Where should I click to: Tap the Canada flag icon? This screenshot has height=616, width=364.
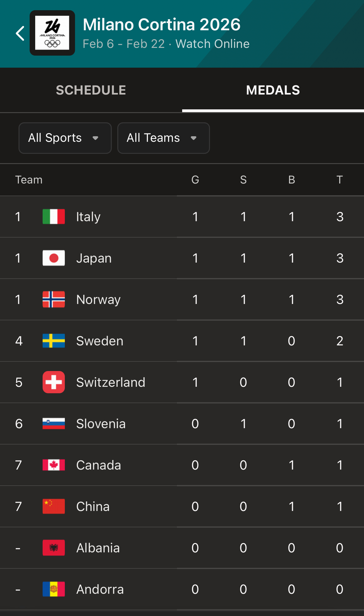[x=54, y=465]
